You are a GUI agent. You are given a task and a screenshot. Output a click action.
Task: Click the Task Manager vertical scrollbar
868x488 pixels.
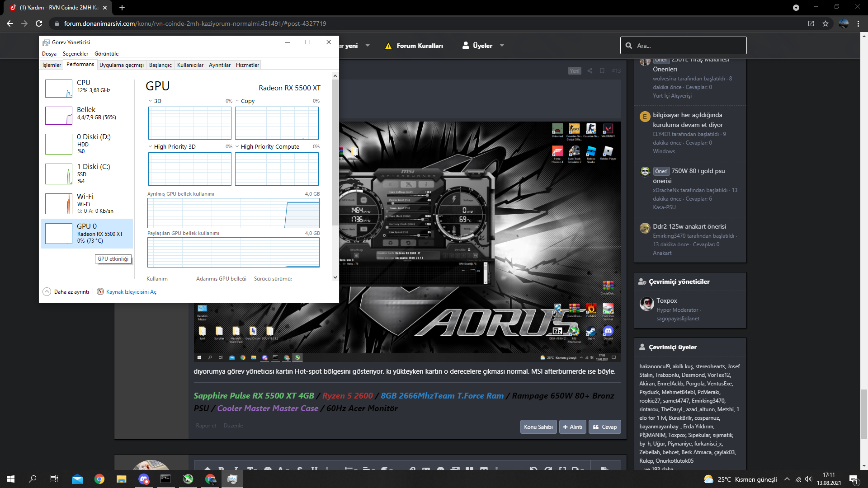(335, 154)
